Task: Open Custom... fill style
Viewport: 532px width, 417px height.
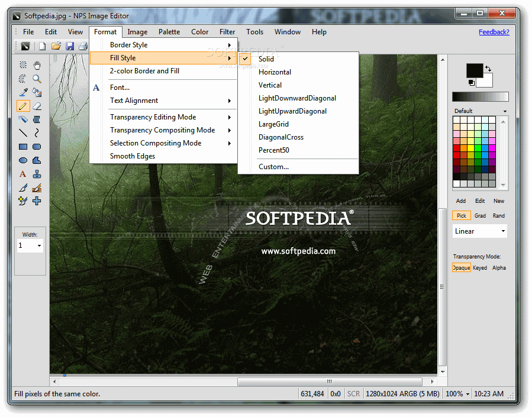Action: point(298,167)
